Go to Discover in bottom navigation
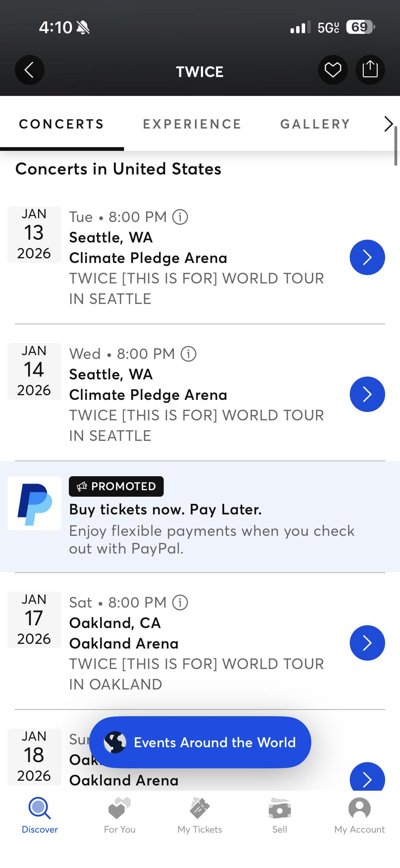 (40, 816)
